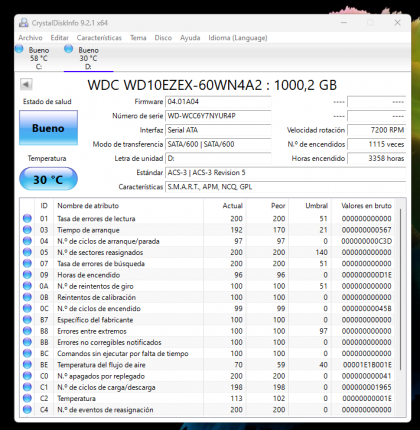Click status circle for Errores entre extremos
The height and width of the screenshot is (430, 420).
(x=27, y=331)
